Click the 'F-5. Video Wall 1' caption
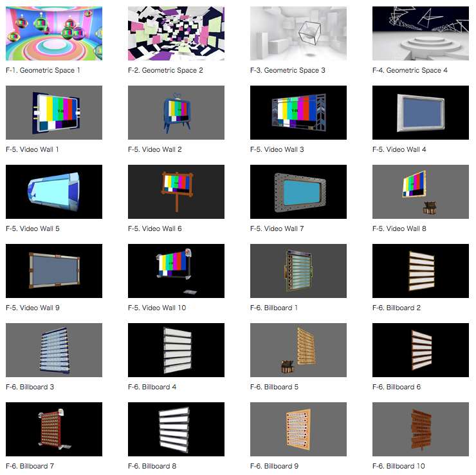This screenshot has height=475, width=476. (x=32, y=149)
